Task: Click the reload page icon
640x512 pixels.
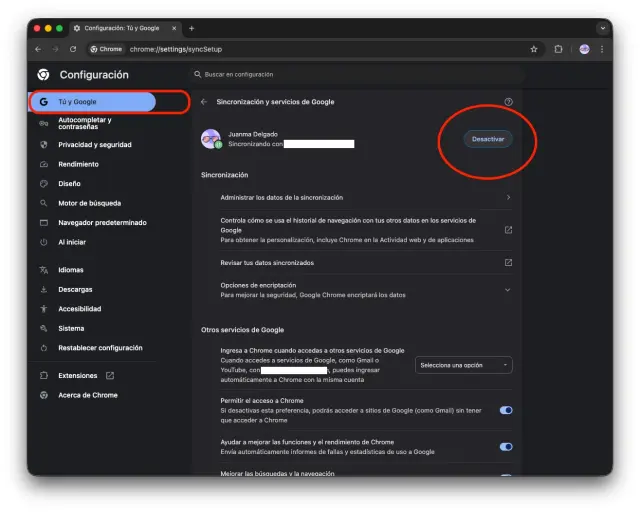Action: (x=73, y=49)
